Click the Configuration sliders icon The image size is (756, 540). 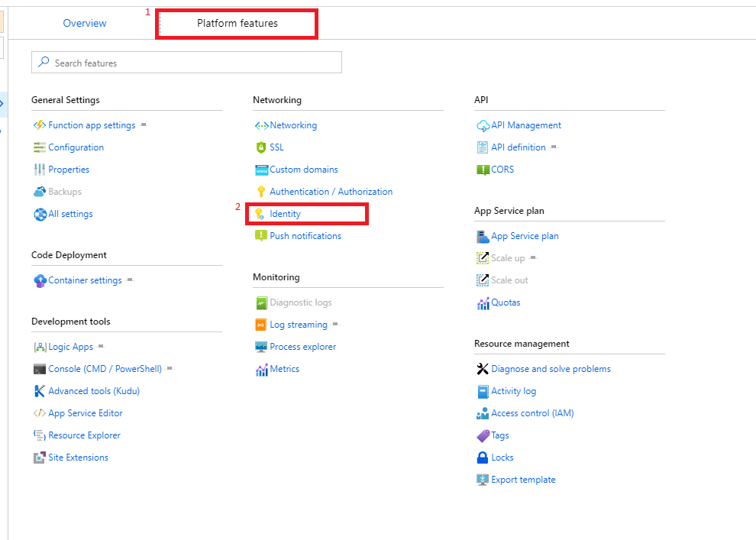coord(40,147)
